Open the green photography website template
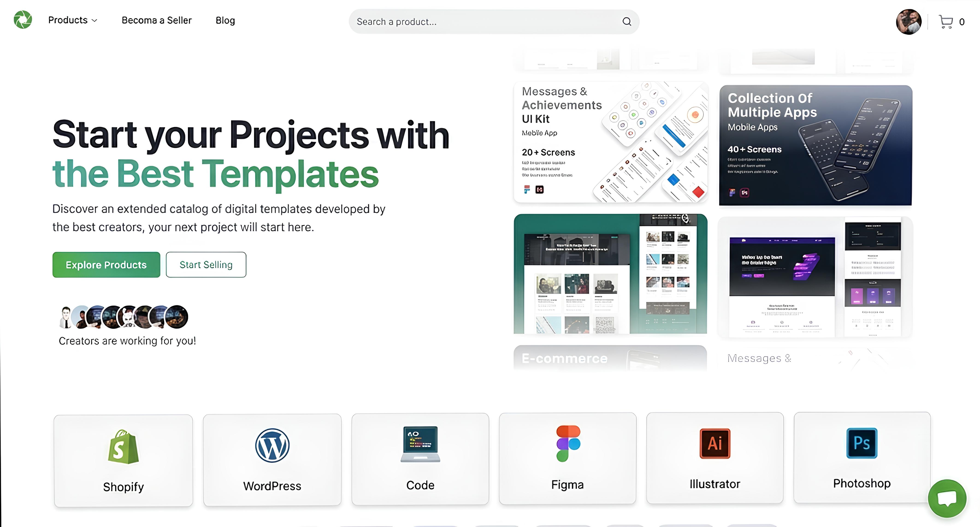The image size is (980, 527). (610, 274)
